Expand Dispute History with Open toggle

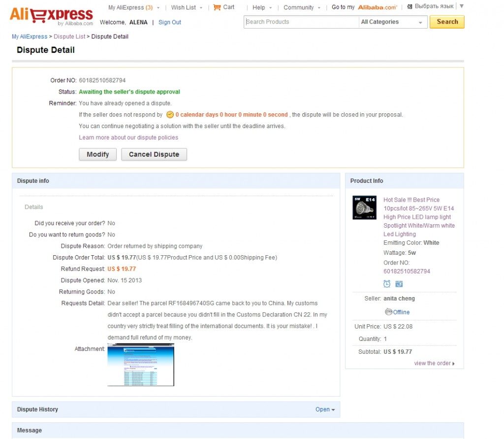pyautogui.click(x=325, y=409)
